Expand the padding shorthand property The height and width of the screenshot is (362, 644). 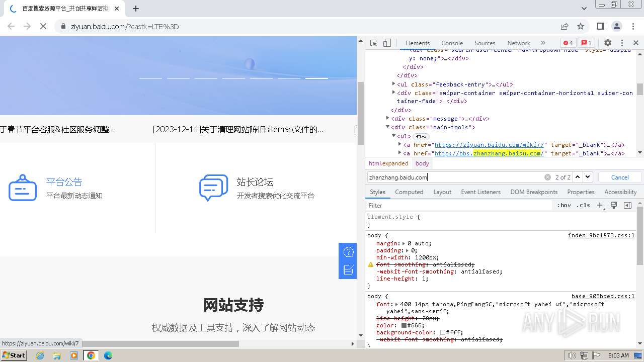(x=408, y=250)
